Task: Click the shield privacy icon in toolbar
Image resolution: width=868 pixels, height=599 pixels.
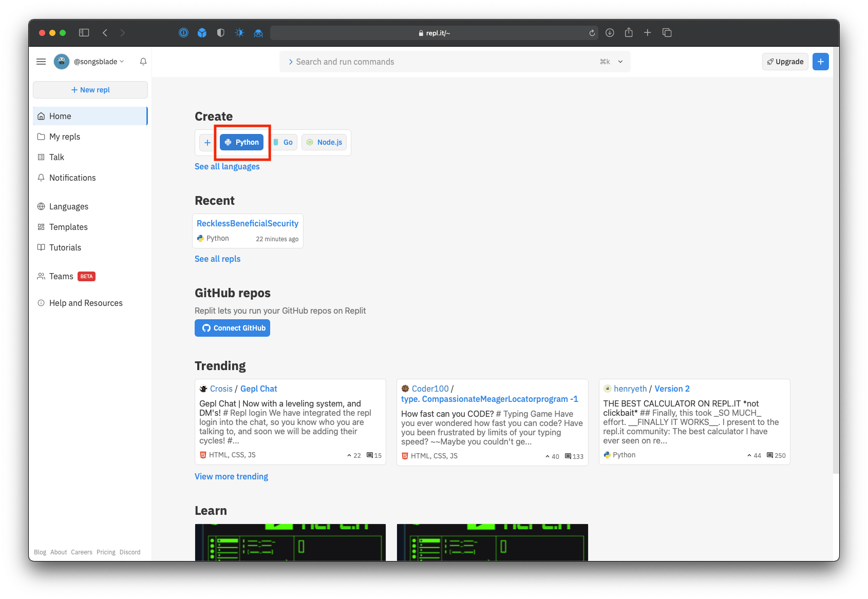Action: coord(221,33)
